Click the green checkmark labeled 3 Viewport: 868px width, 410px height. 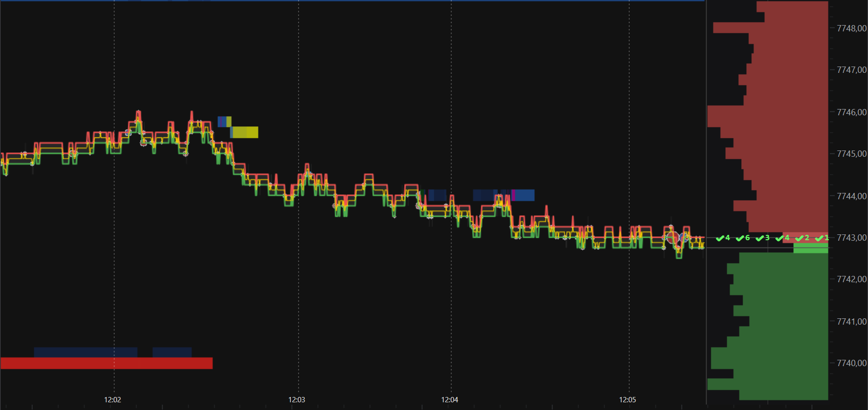tap(762, 238)
